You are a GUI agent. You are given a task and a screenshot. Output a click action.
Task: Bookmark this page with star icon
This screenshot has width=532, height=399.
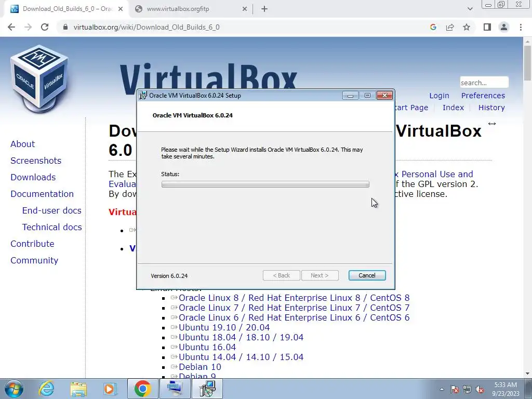[x=467, y=27]
